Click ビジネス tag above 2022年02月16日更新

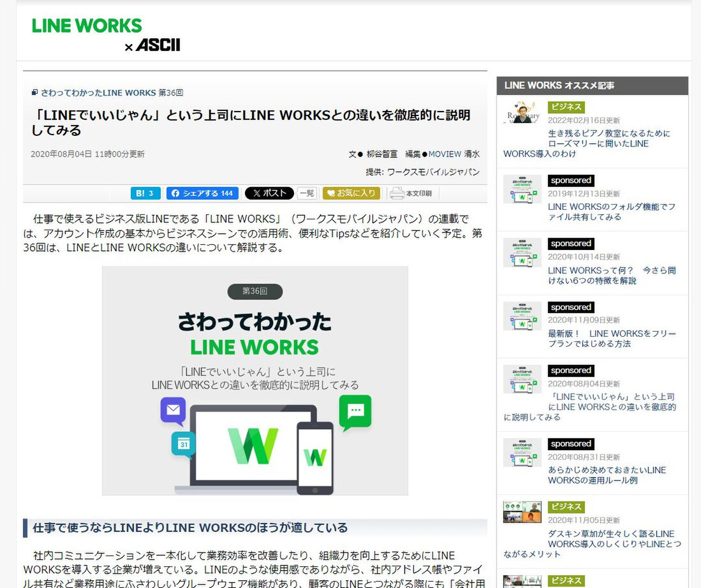tap(566, 107)
